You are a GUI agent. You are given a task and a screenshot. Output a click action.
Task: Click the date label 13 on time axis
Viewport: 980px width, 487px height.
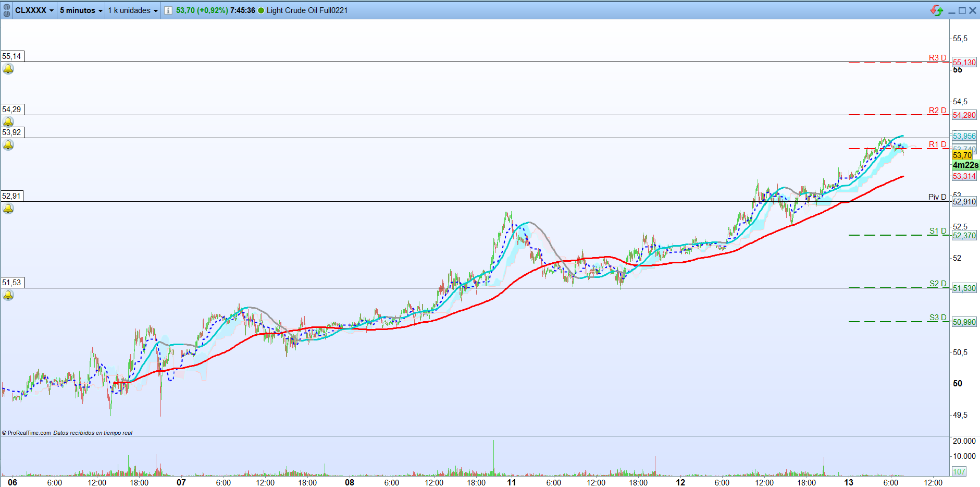pyautogui.click(x=849, y=482)
